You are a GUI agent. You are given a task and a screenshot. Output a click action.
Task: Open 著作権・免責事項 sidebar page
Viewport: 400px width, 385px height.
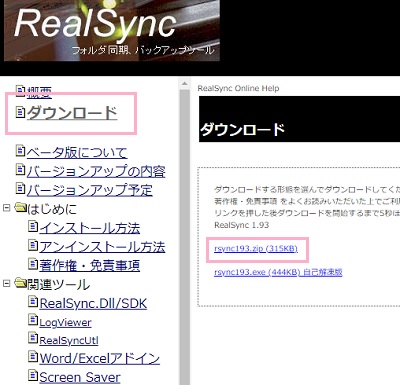90,266
